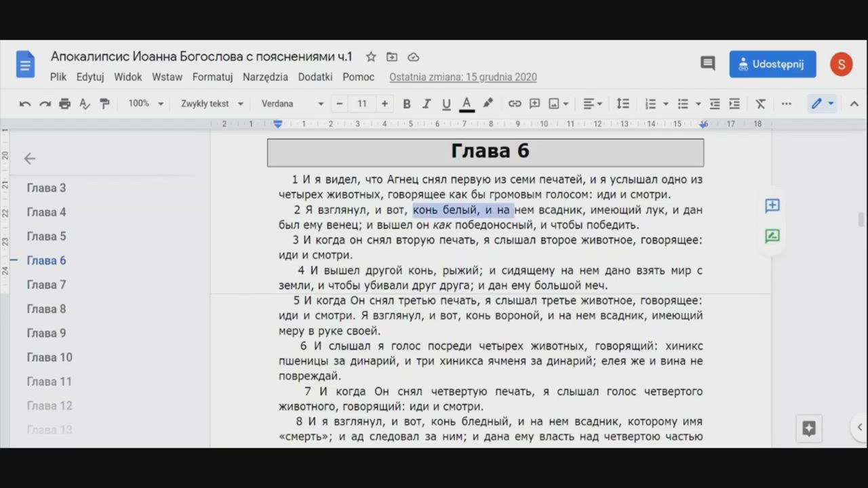
Task: Open comment history speech bubble icon
Action: pyautogui.click(x=707, y=64)
